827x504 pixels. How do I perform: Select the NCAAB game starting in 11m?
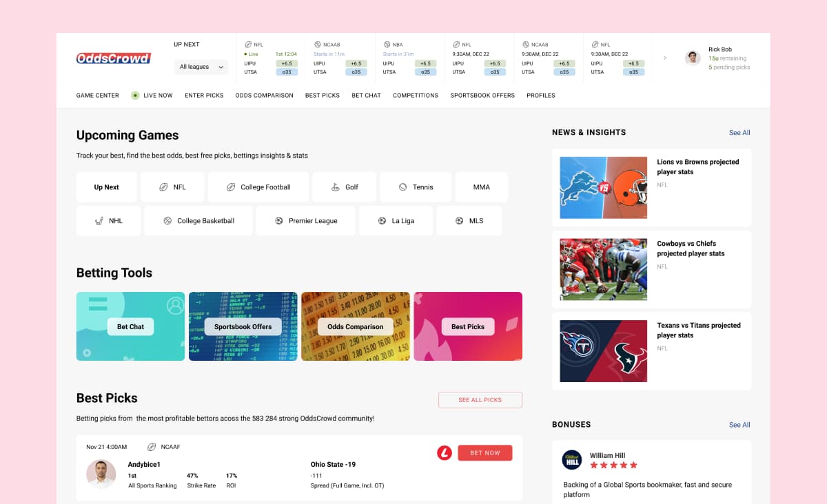340,58
